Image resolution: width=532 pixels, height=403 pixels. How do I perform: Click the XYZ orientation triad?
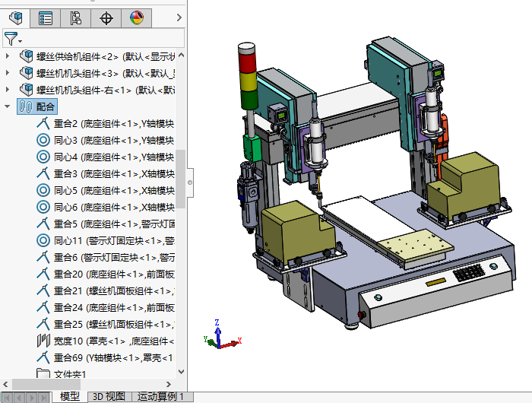(222, 335)
